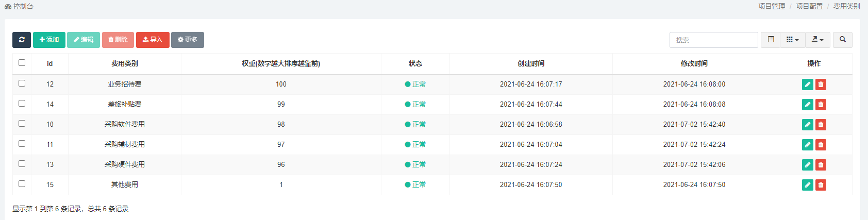
Task: Click the refresh table icon button
Action: [22, 40]
